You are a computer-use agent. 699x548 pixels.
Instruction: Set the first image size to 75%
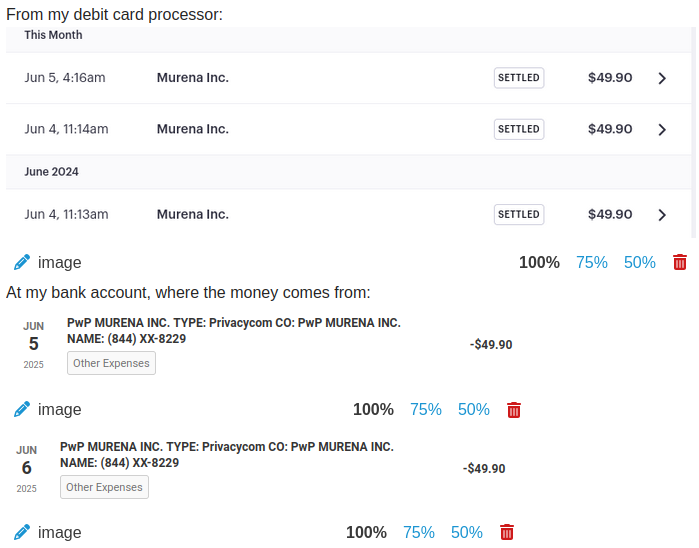click(x=592, y=262)
